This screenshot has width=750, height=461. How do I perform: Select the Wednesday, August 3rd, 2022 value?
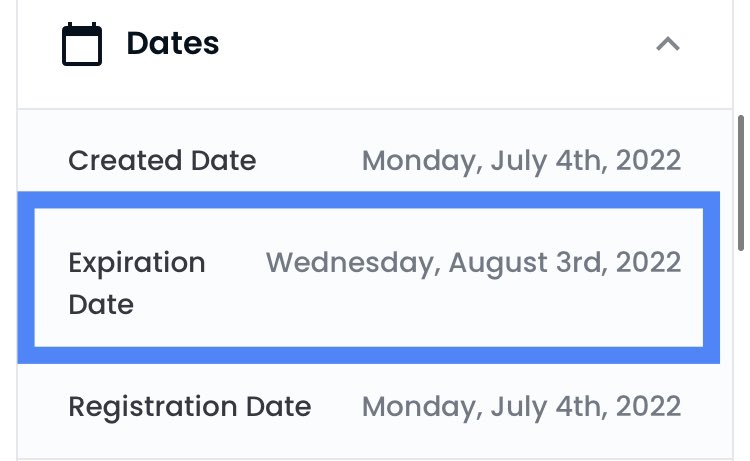pos(474,263)
